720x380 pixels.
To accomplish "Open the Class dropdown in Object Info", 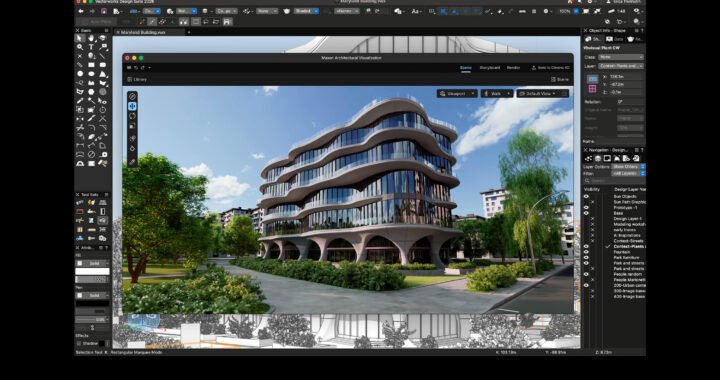I will (x=620, y=57).
